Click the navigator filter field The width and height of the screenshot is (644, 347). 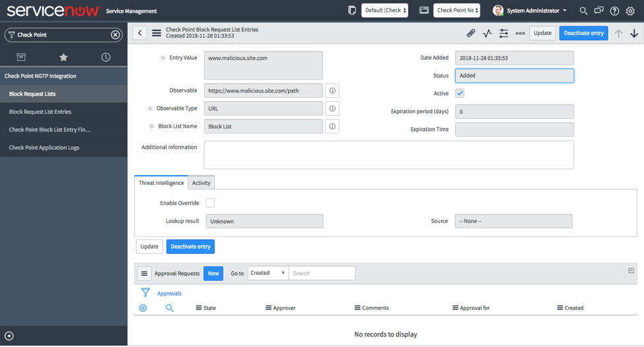pos(63,35)
